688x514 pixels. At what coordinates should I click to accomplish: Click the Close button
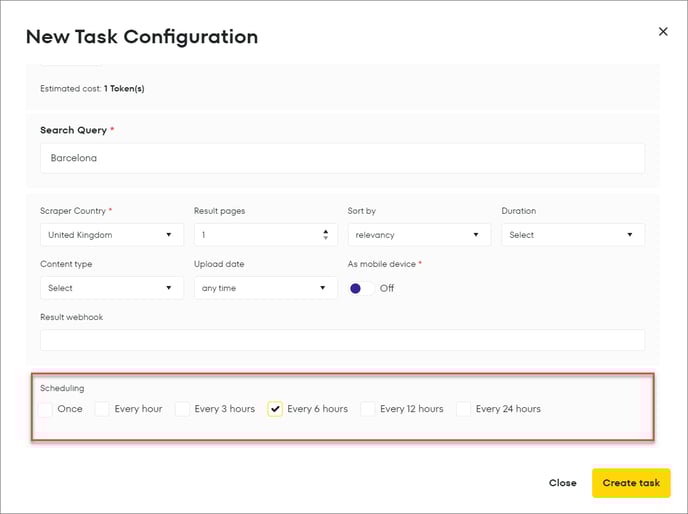tap(562, 483)
